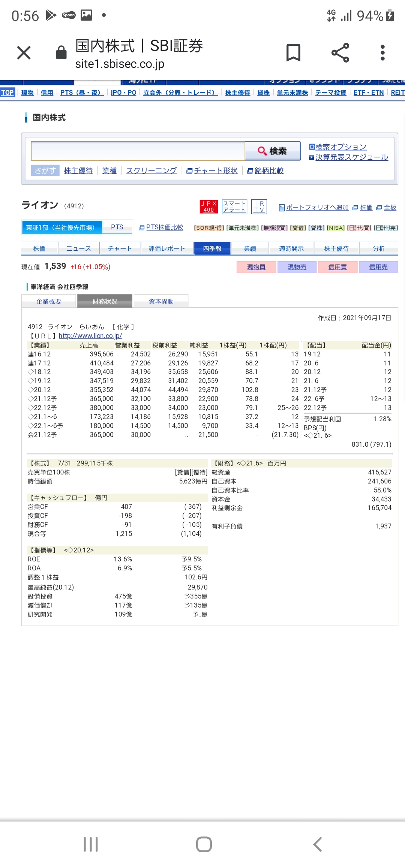Switch to 分析 tab
Screen dimensions: 405x868
pyautogui.click(x=379, y=248)
